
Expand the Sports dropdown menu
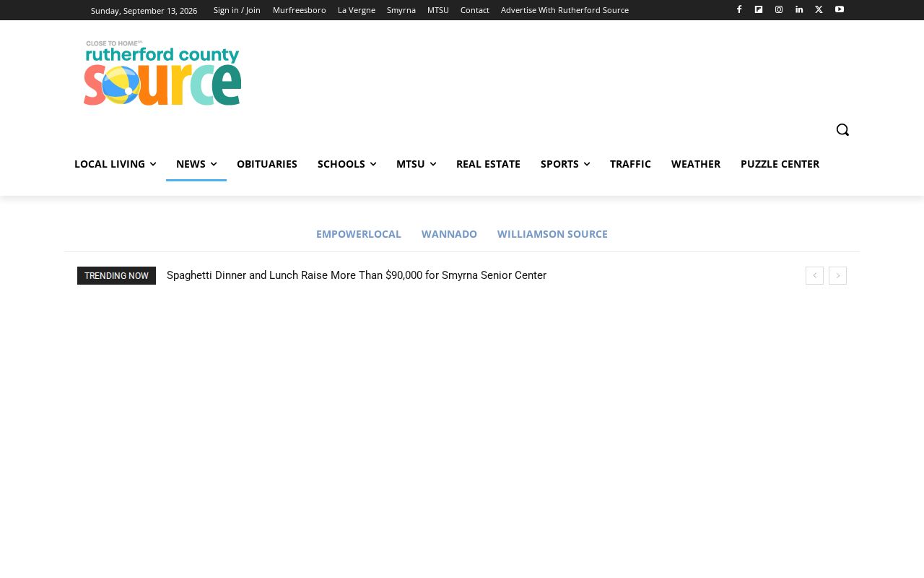(x=565, y=164)
